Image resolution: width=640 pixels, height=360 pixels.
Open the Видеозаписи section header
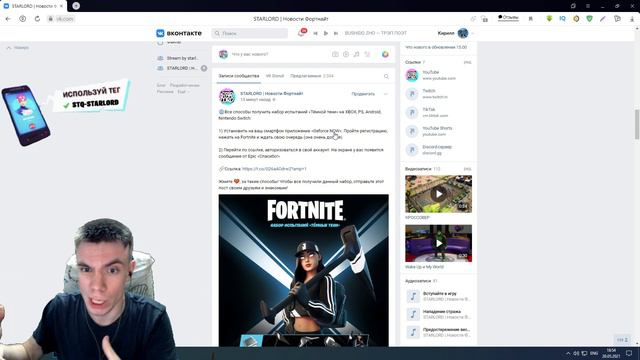click(x=422, y=169)
